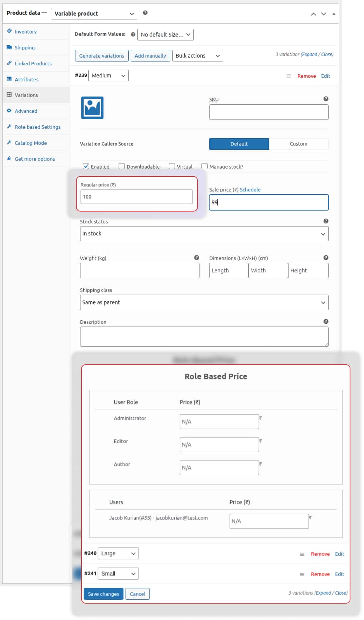This screenshot has width=364, height=620.
Task: Click the Schedule link for sale price
Action: click(250, 190)
